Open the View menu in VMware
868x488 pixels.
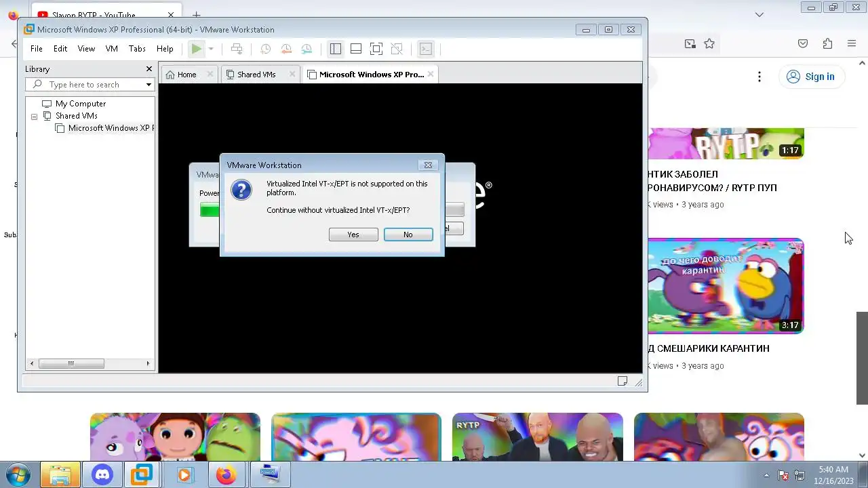[x=86, y=49]
